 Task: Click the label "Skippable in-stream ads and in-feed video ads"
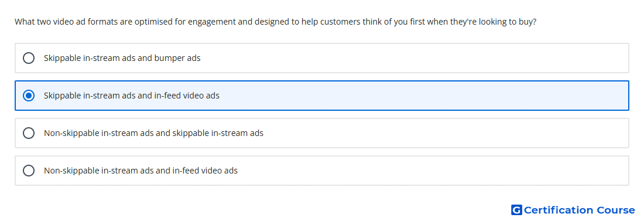(x=131, y=96)
